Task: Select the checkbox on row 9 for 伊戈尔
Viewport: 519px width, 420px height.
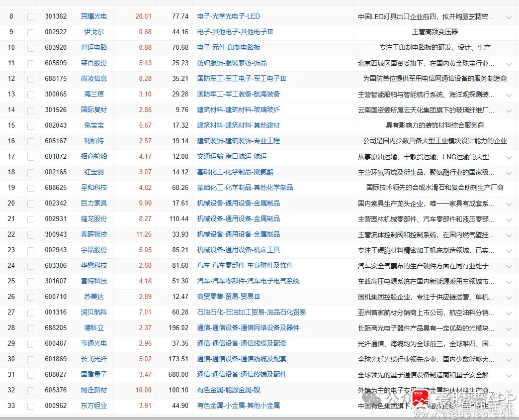Action: tap(31, 32)
